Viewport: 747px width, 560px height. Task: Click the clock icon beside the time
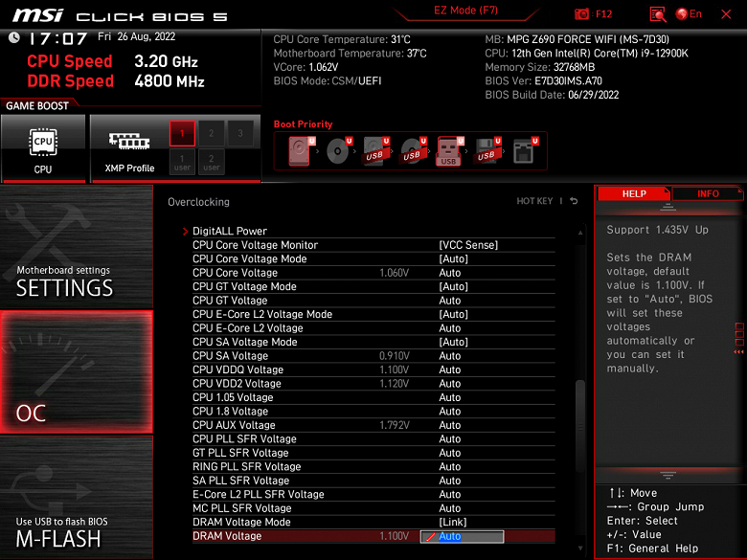click(13, 37)
